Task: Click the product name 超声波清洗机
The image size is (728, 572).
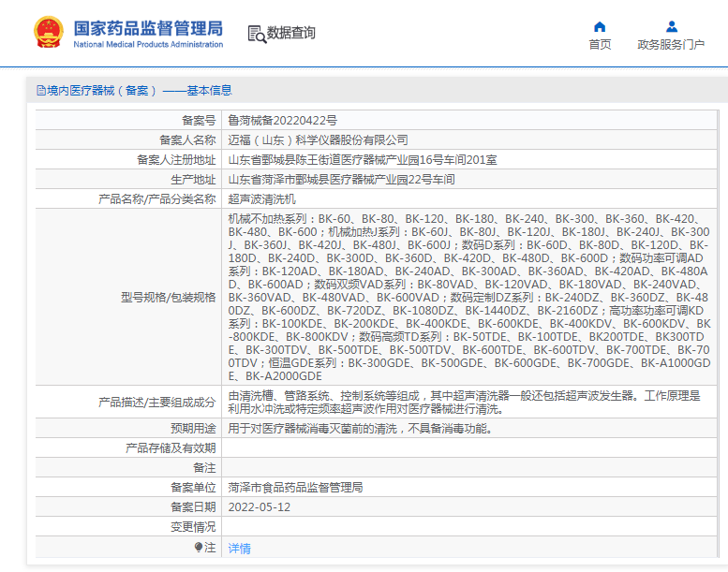Action: (261, 199)
